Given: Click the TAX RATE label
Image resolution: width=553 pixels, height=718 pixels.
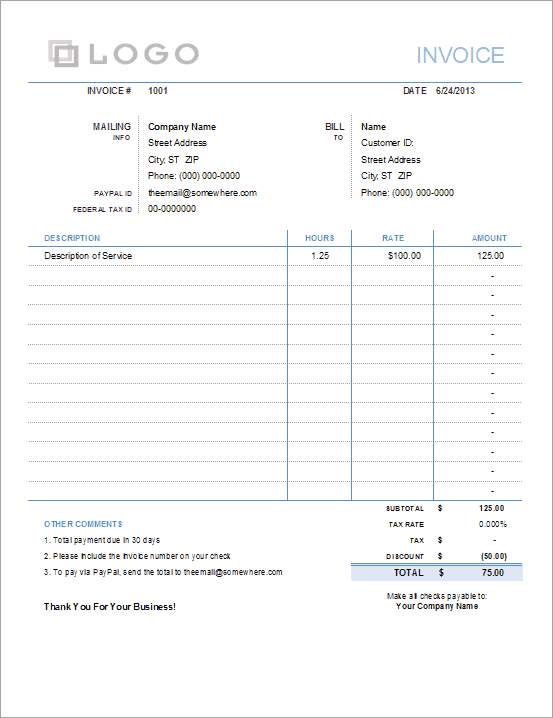Looking at the screenshot, I should pos(406,525).
